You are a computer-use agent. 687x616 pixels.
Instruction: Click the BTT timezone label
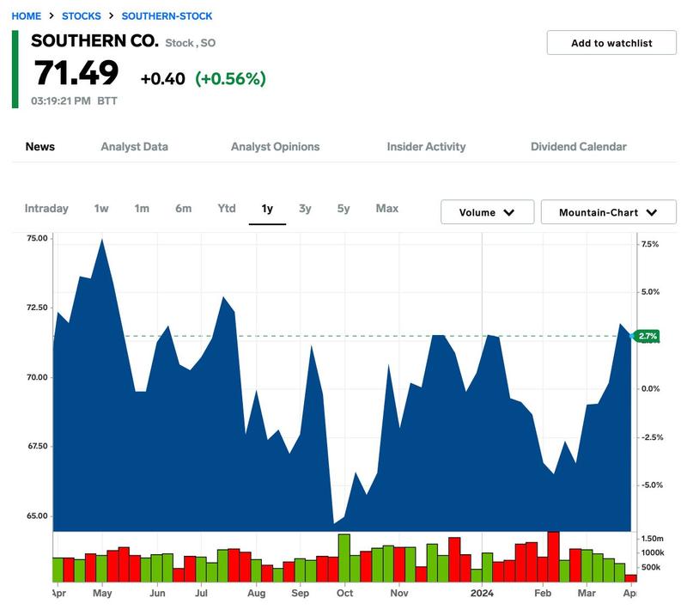pyautogui.click(x=107, y=101)
